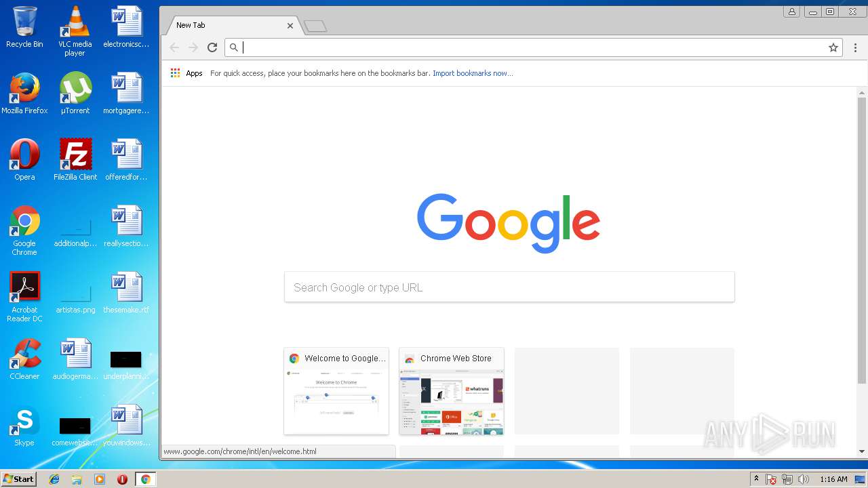Click the Google logo

(x=509, y=222)
